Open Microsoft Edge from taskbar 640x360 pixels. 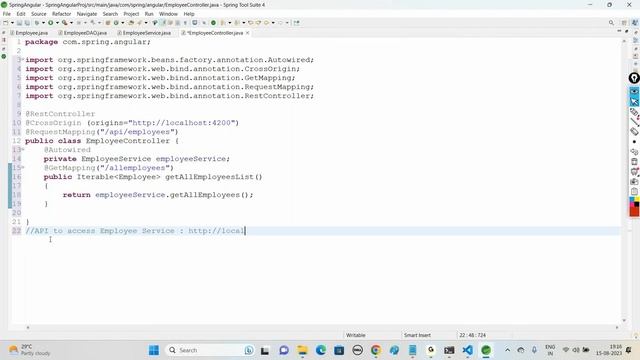pyautogui.click(x=320, y=350)
